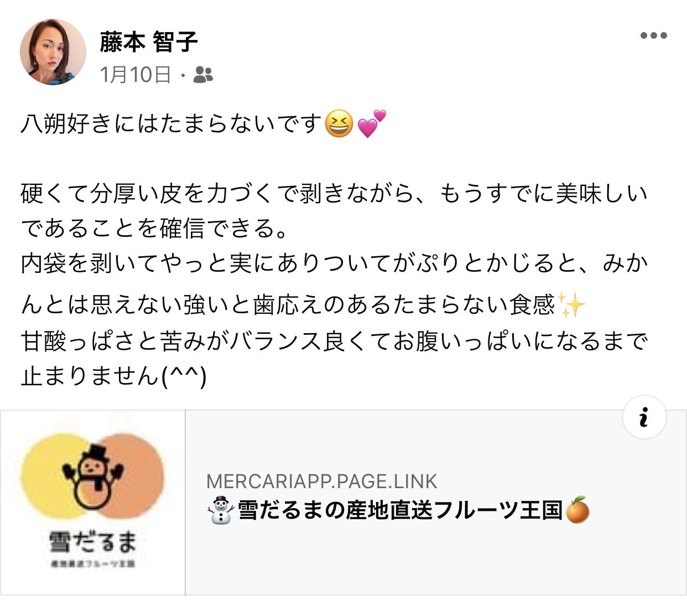Click the first line 八朔好きにはたまらないです

171,123
